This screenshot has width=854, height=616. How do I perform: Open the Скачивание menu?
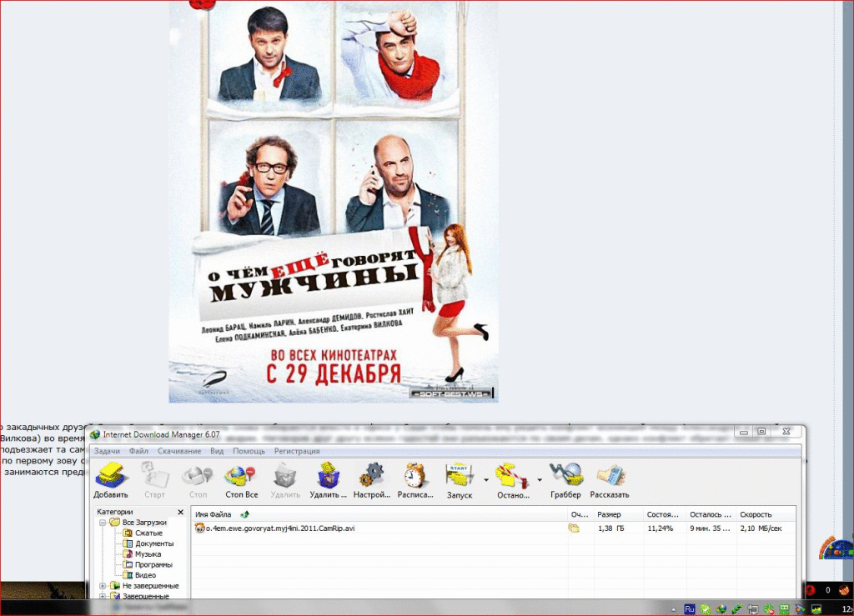coord(179,451)
